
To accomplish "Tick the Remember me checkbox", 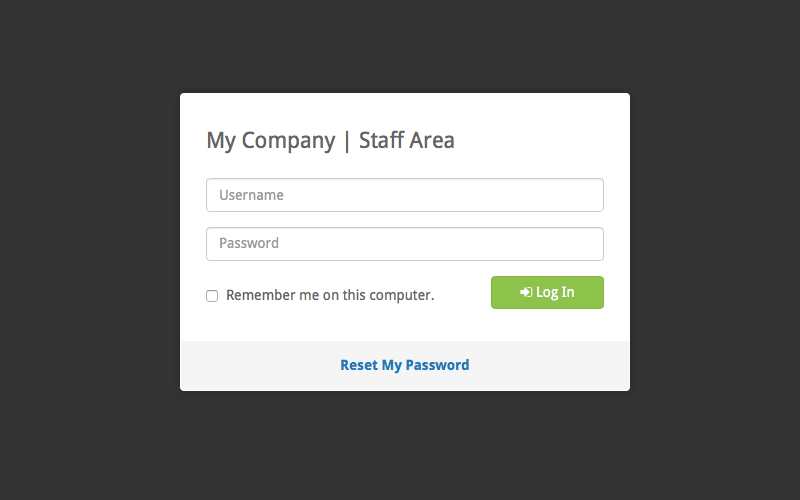I will pyautogui.click(x=212, y=296).
